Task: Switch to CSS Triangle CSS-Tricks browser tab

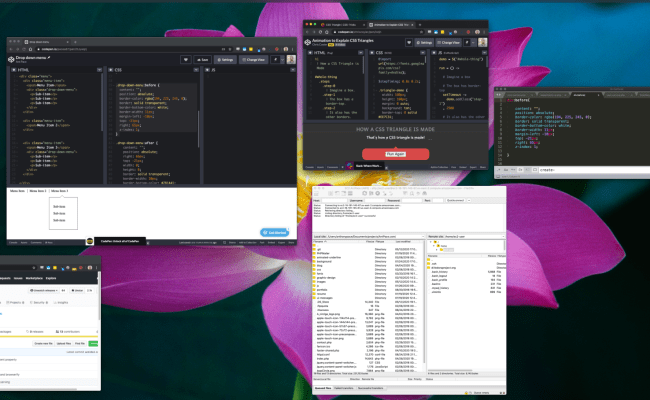Action: (x=342, y=24)
